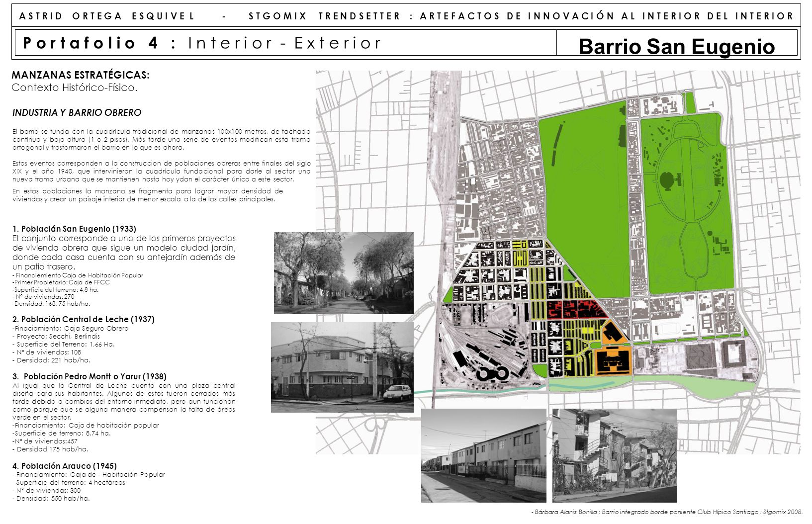Click the line Primer Propietario: Caja de FFCC

tap(61, 282)
